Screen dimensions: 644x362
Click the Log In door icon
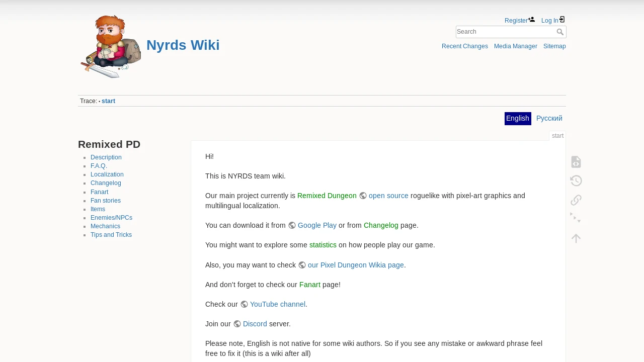[x=562, y=20]
